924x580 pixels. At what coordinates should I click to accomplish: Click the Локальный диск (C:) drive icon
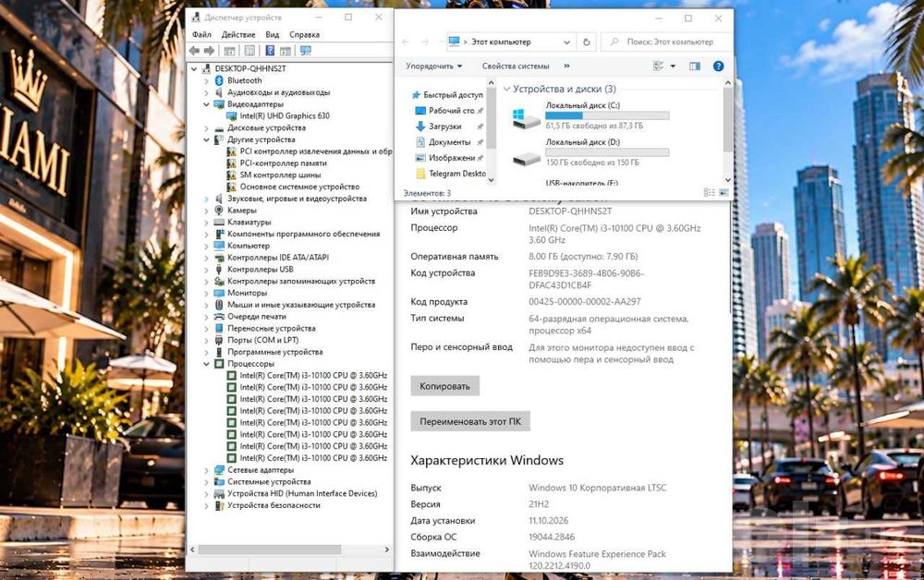coord(527,117)
